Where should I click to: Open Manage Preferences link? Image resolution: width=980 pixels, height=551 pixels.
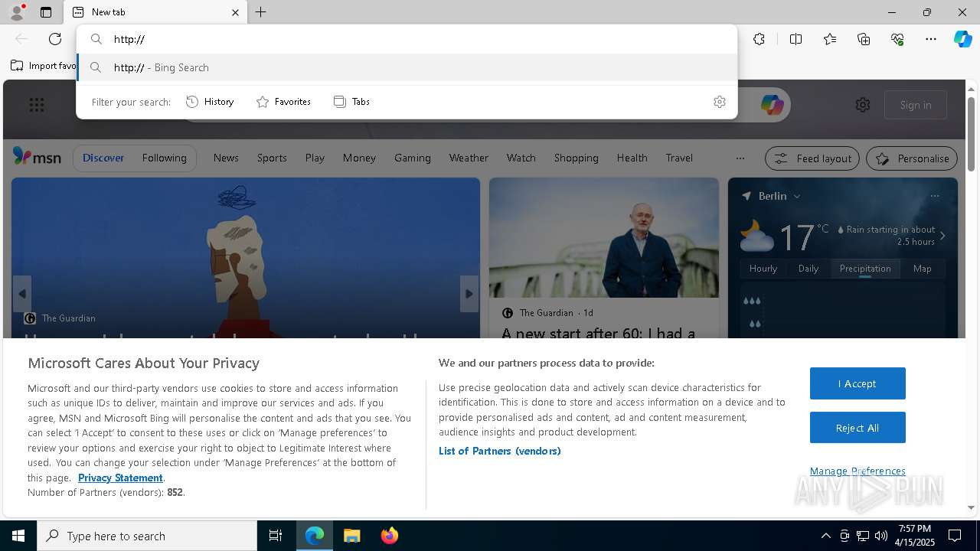coord(857,471)
